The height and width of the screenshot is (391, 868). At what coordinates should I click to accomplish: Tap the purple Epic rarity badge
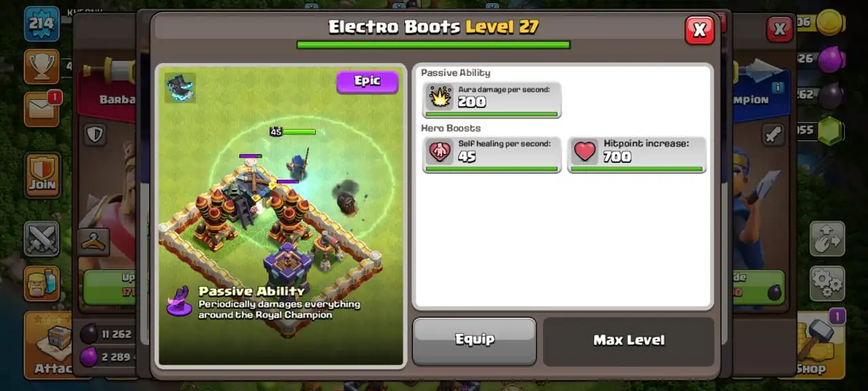click(x=367, y=81)
